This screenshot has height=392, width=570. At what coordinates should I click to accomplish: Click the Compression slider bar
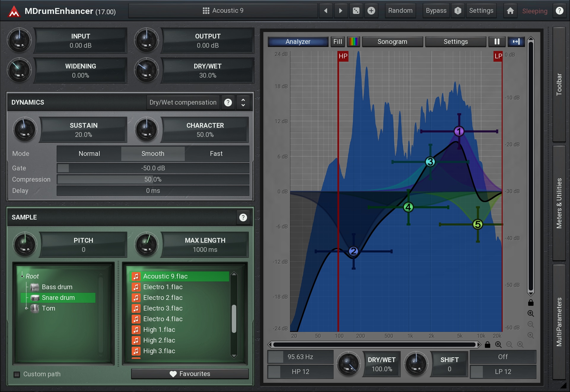tap(153, 179)
